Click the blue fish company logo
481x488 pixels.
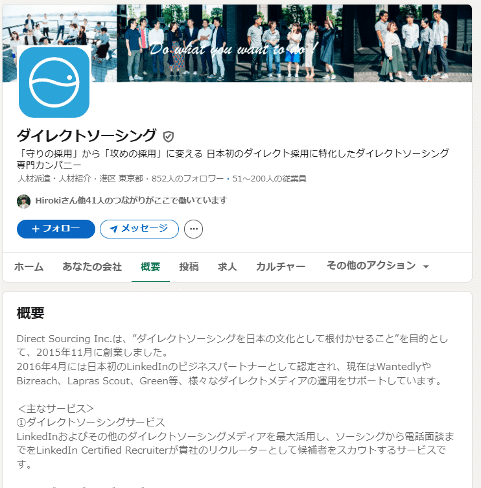click(54, 82)
